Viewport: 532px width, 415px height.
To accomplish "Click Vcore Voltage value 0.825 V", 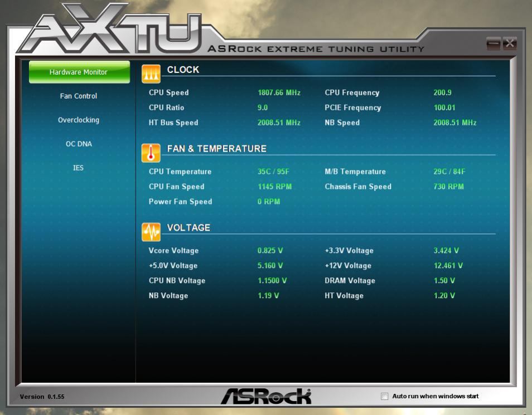I will click(270, 251).
